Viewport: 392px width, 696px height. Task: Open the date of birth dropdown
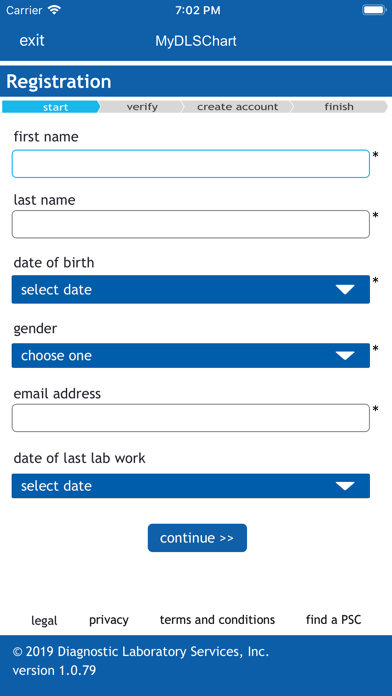click(x=190, y=289)
